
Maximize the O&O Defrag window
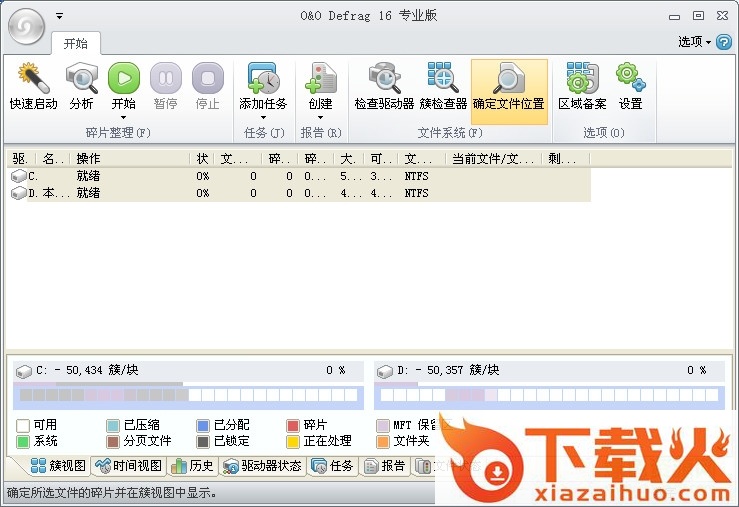(x=698, y=16)
